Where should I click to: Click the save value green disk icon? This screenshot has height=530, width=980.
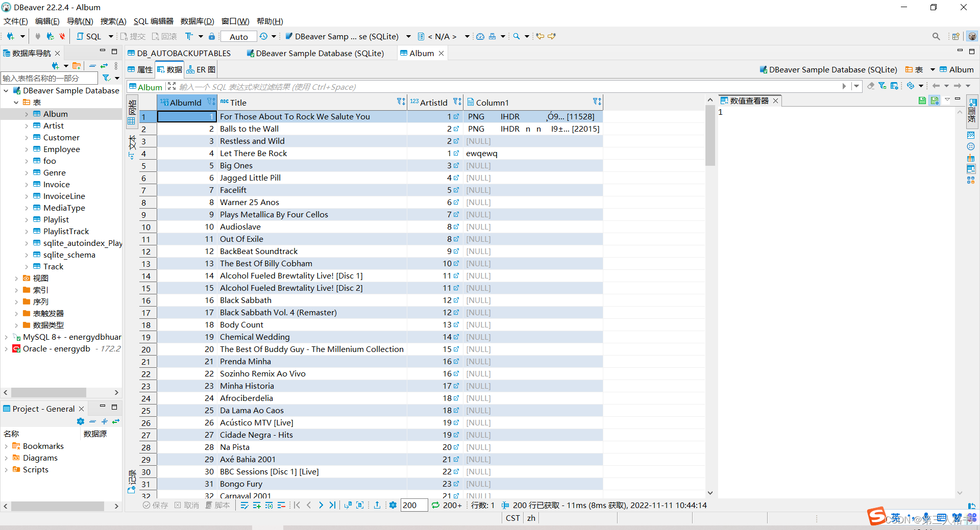coord(922,100)
